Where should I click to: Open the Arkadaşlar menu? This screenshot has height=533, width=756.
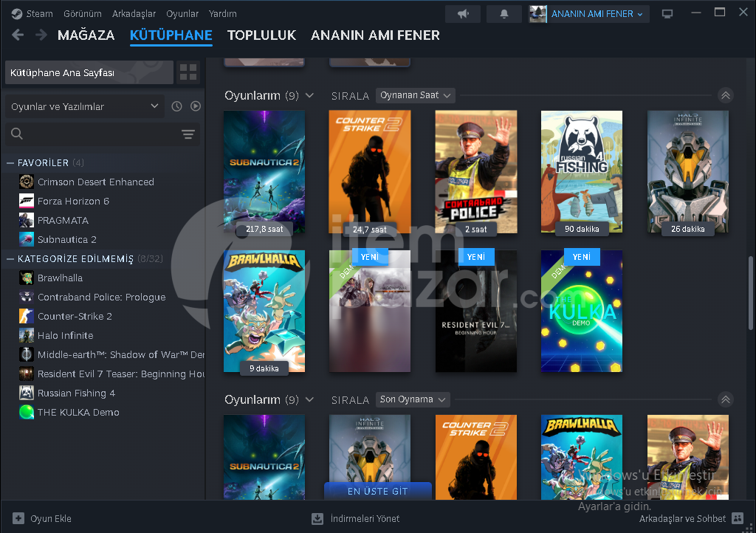click(134, 14)
